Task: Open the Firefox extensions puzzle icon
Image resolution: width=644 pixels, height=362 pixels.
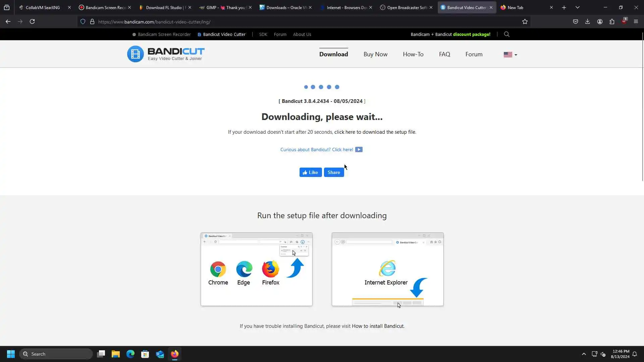Action: [612, 22]
